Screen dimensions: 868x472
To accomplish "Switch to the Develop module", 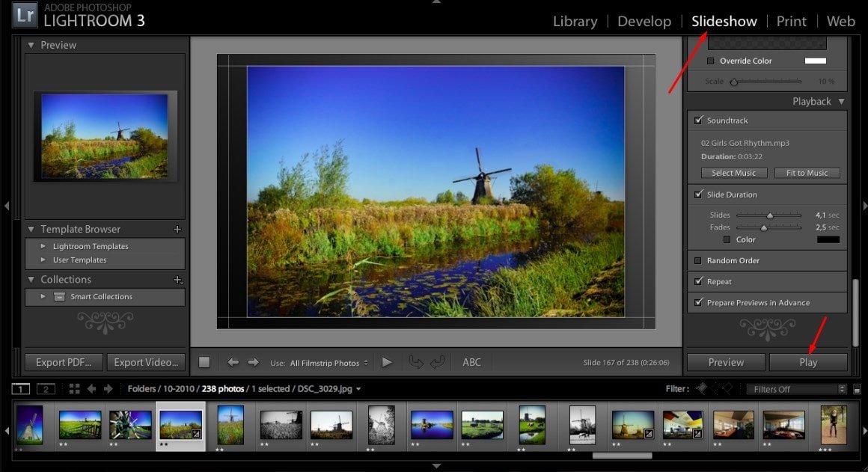I will (644, 21).
